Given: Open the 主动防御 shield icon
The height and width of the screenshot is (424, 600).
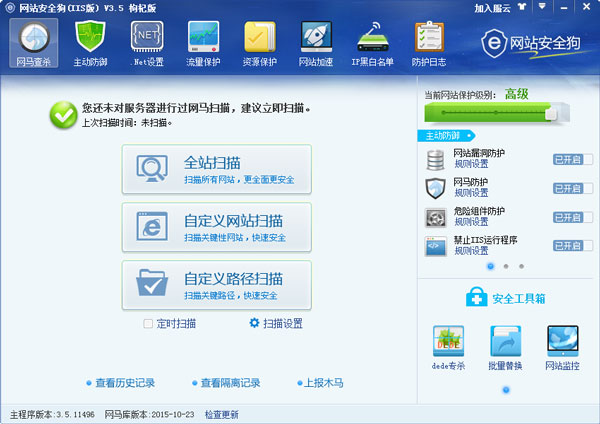Looking at the screenshot, I should coord(90,37).
